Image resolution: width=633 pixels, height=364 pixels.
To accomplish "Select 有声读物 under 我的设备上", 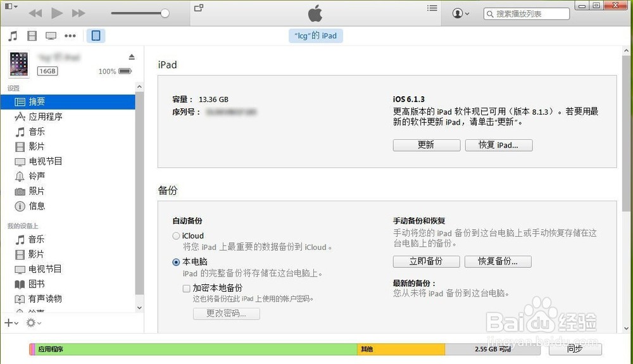I will pyautogui.click(x=68, y=299).
